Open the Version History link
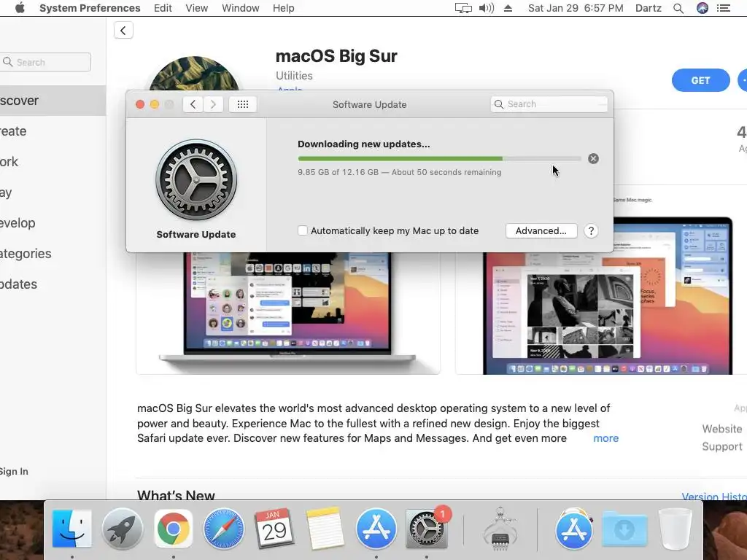 pyautogui.click(x=714, y=496)
